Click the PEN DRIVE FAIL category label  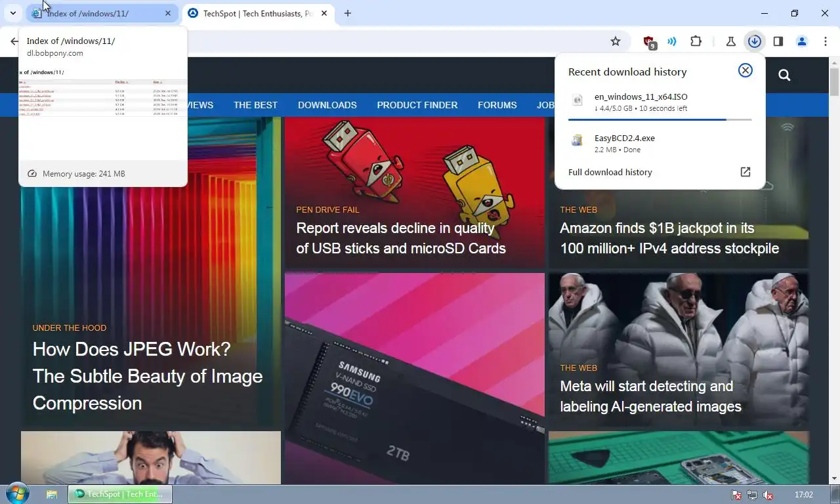click(x=327, y=210)
